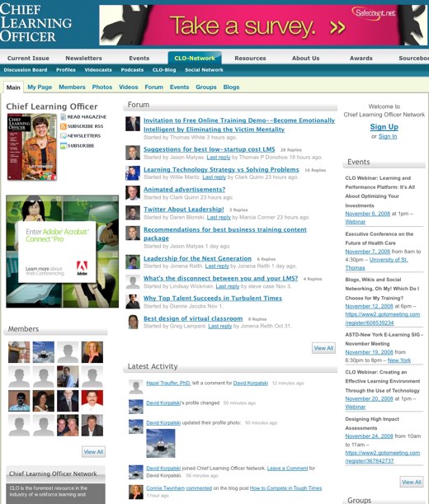Open the About Us nav item
This screenshot has height=504, width=429.
click(x=305, y=59)
